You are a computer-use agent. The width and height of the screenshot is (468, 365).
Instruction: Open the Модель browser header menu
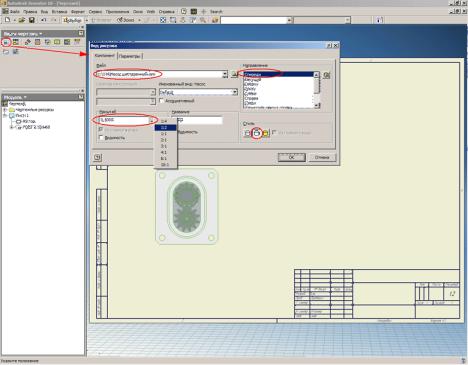(x=15, y=97)
